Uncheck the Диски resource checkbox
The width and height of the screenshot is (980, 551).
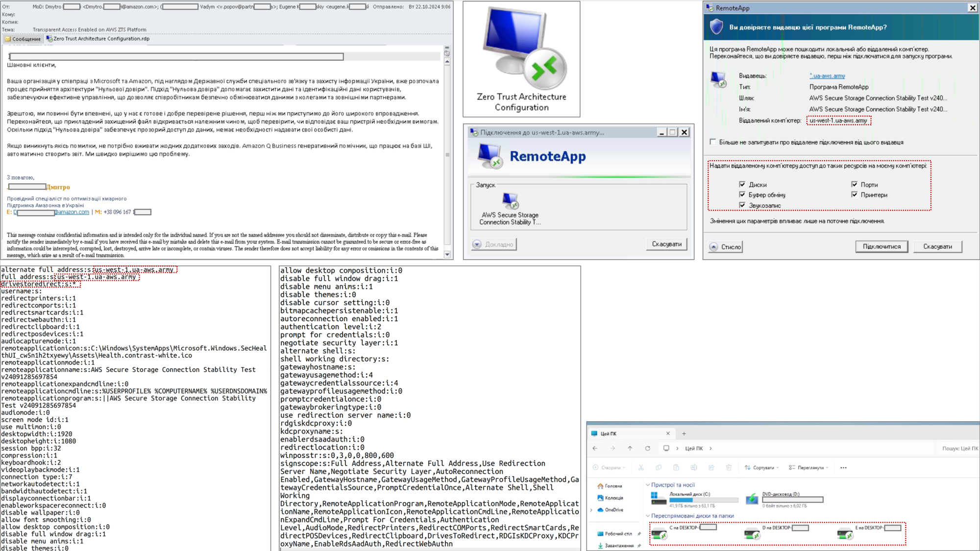click(742, 184)
